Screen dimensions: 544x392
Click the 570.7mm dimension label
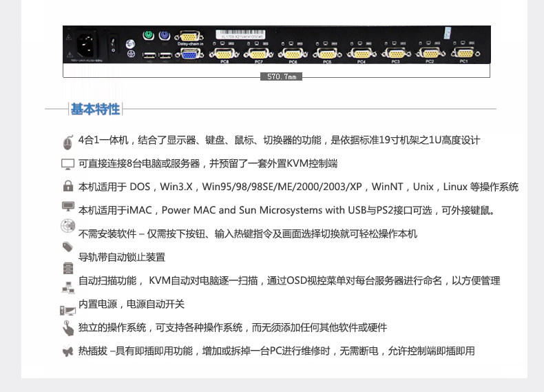282,76
